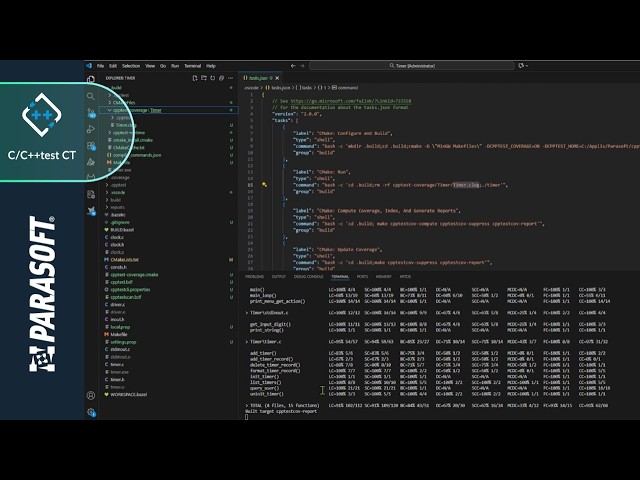Image resolution: width=640 pixels, height=480 pixels.
Task: Open the Source Control view
Action: pos(91,113)
